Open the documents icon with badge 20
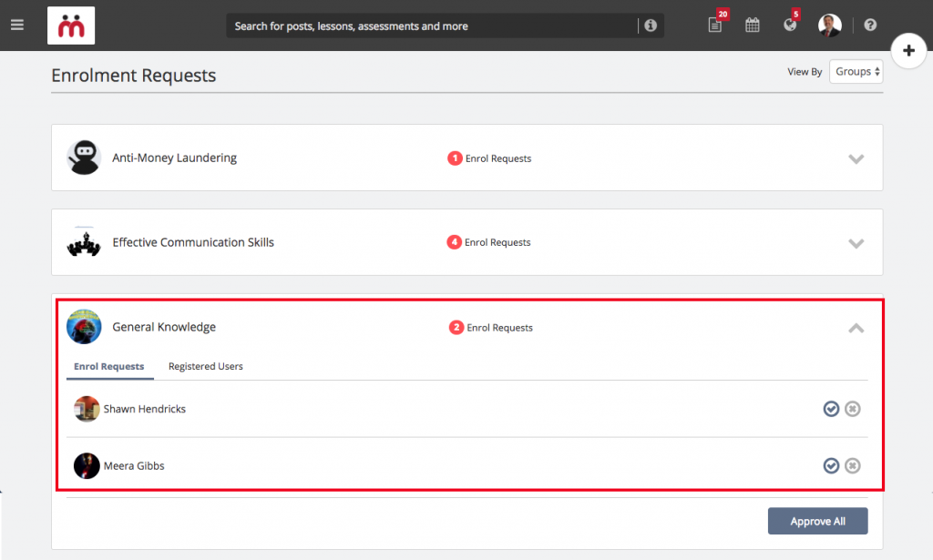The width and height of the screenshot is (933, 560). 716,25
